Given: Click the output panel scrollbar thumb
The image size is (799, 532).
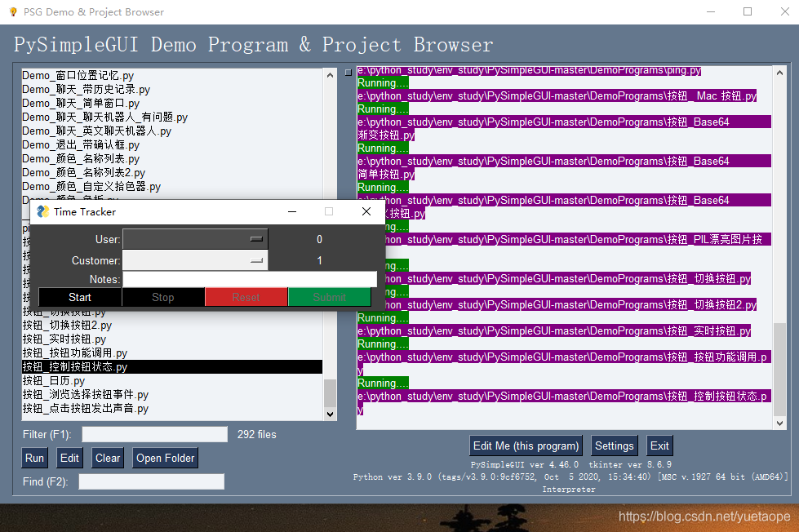Looking at the screenshot, I should pyautogui.click(x=779, y=370).
